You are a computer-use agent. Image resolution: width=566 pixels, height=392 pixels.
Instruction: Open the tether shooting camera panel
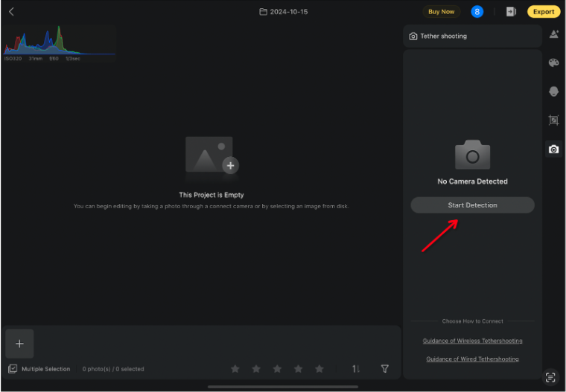click(553, 149)
